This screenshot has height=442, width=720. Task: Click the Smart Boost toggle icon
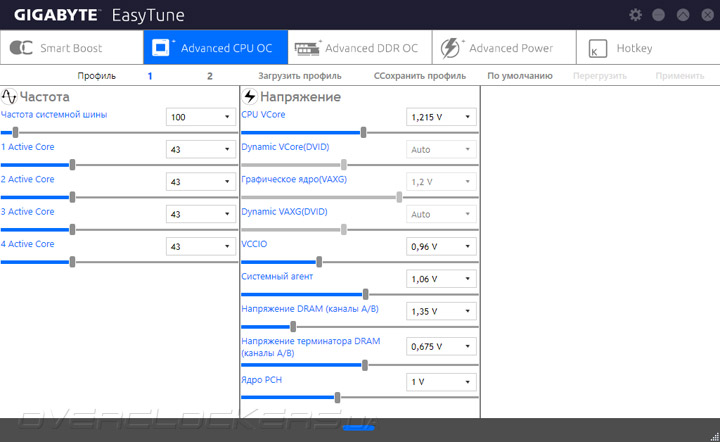(21, 48)
